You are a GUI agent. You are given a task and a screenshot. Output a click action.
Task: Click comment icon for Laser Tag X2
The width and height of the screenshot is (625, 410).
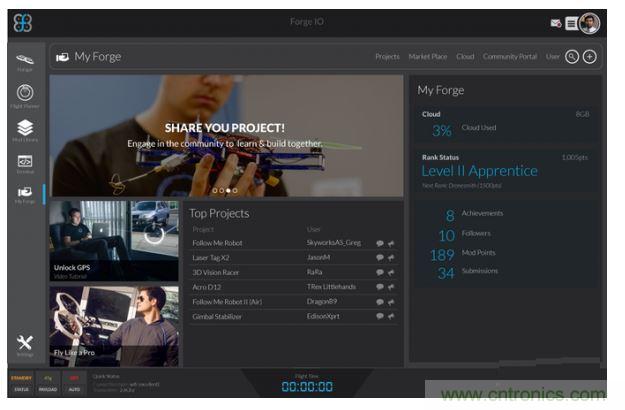pos(379,258)
